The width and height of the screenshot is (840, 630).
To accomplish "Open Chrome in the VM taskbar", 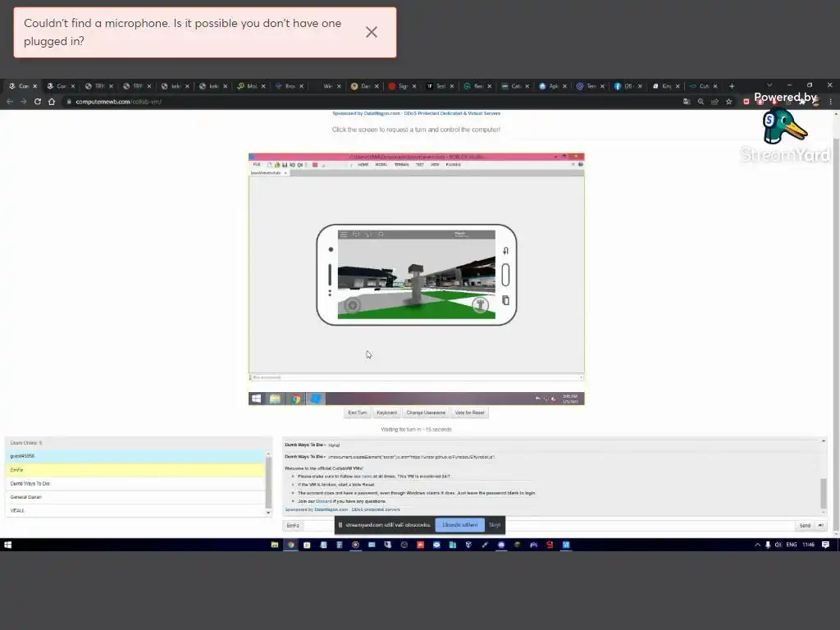I will [295, 399].
